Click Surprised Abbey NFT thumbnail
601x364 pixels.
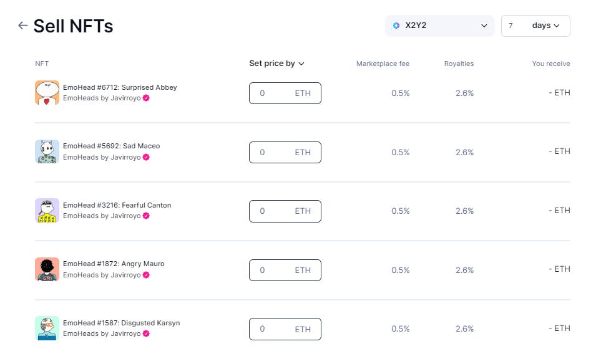pyautogui.click(x=47, y=93)
